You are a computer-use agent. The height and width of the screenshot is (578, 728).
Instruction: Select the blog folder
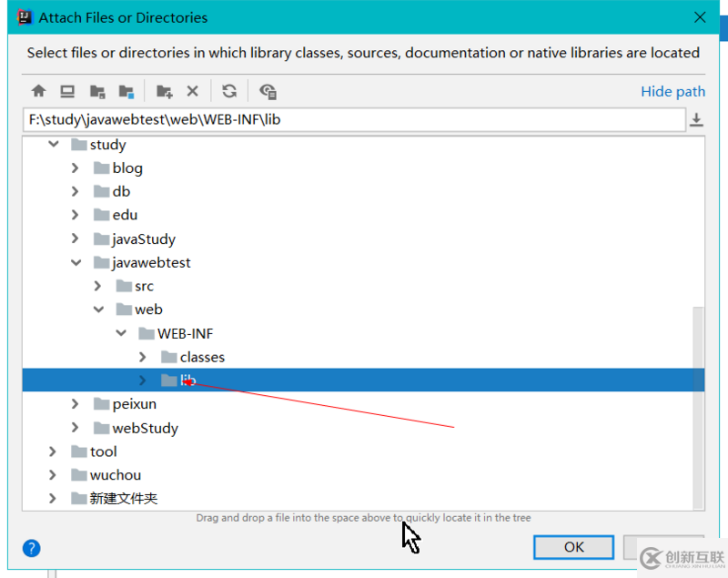118,168
